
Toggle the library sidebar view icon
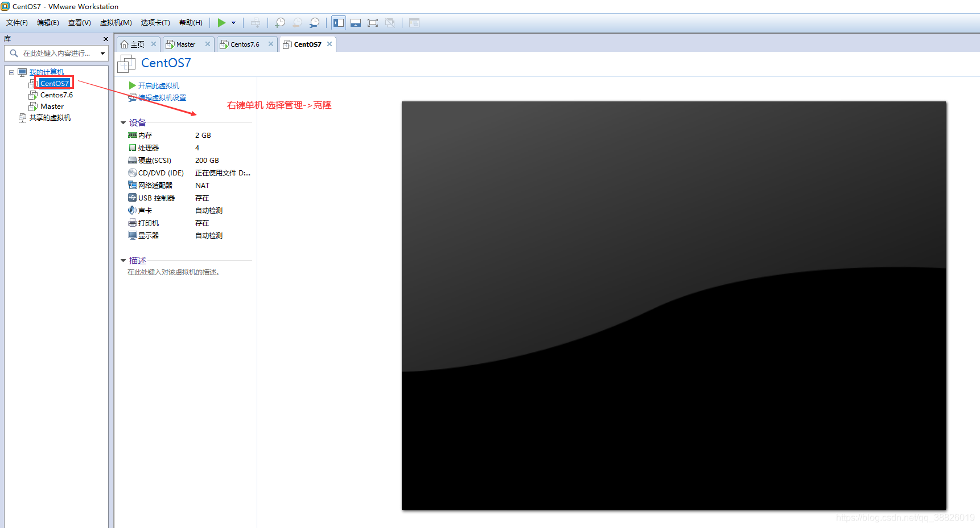click(x=339, y=23)
